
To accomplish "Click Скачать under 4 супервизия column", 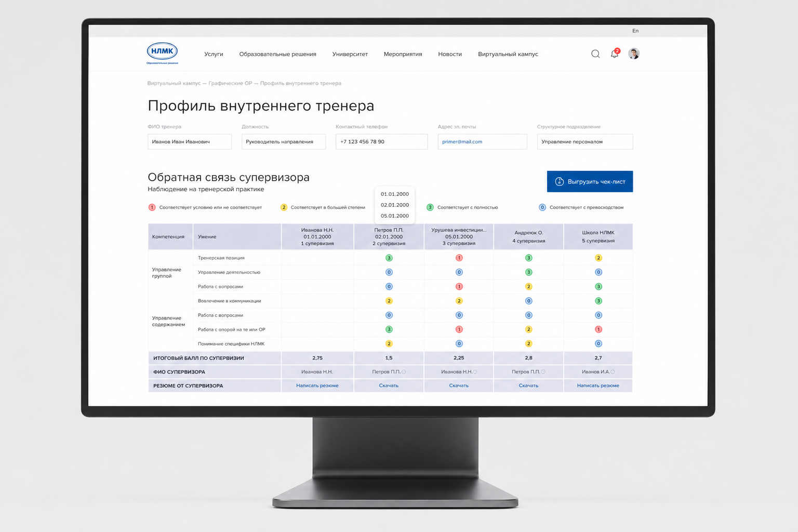I will click(x=528, y=385).
